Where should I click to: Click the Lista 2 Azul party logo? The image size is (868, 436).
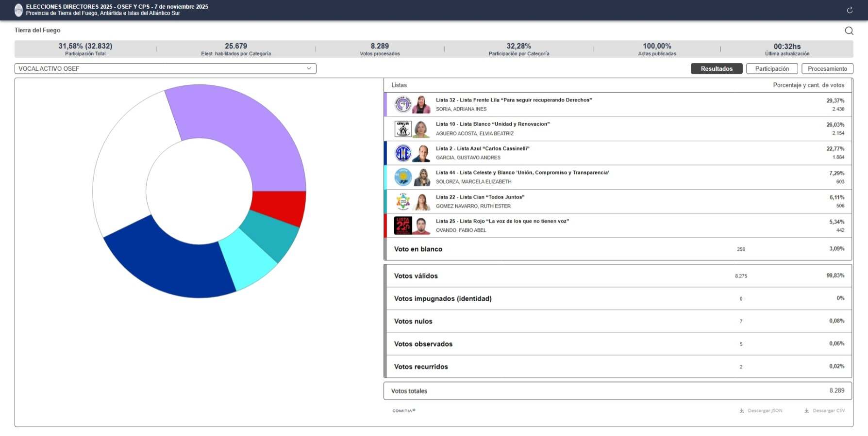tap(402, 153)
